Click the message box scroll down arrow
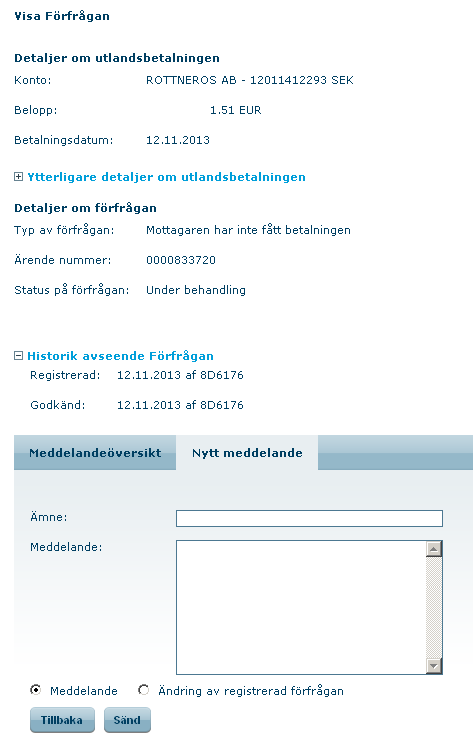 (433, 666)
